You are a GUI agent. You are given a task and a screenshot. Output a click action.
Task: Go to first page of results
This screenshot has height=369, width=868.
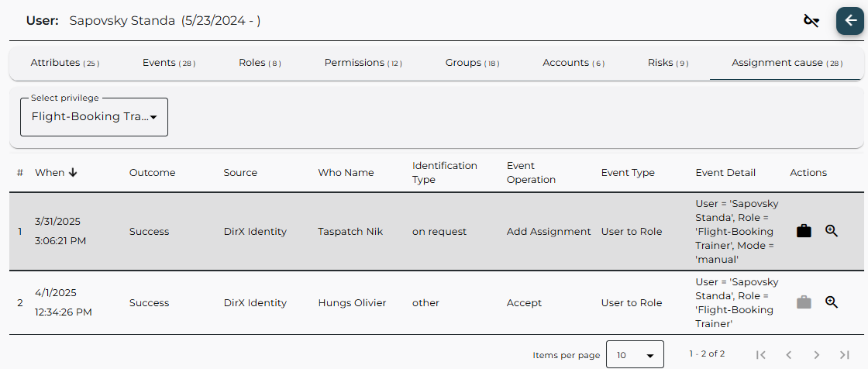point(760,354)
